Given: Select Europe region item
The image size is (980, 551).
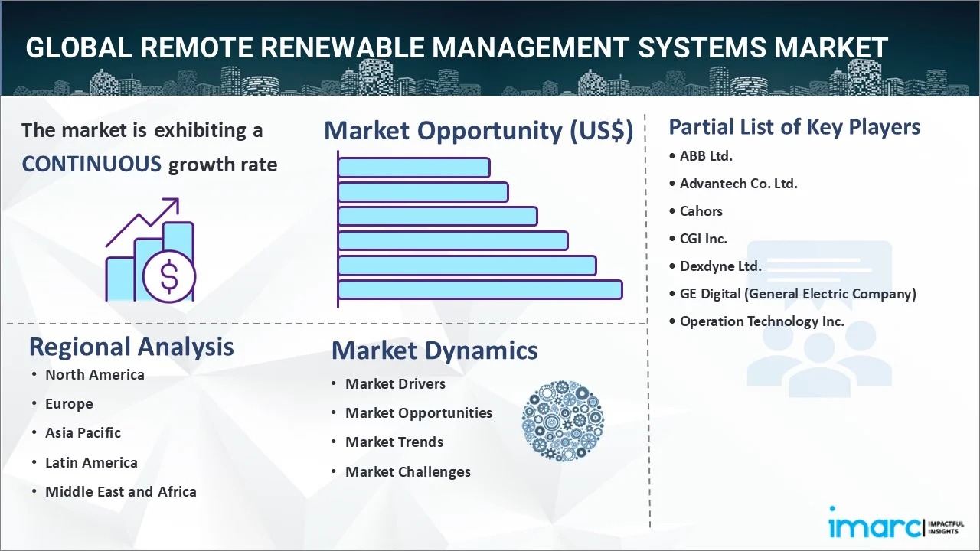Looking at the screenshot, I should click(x=69, y=404).
